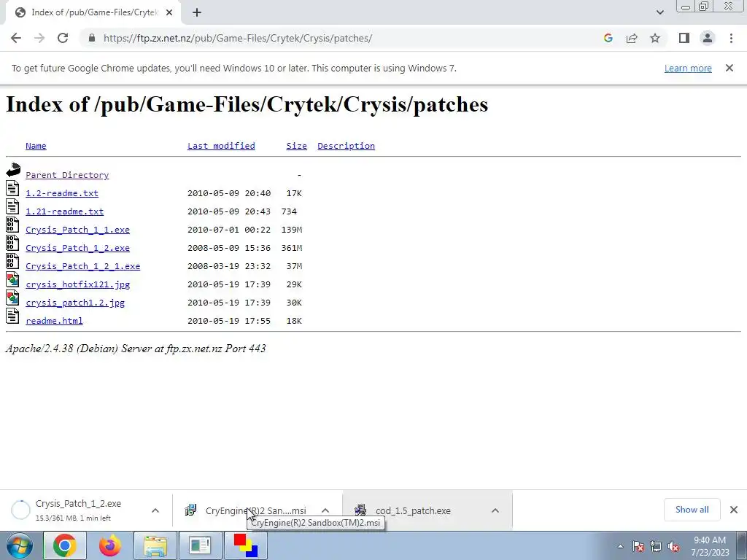The height and width of the screenshot is (560, 747).
Task: Open the Chrome profile icon
Action: pos(708,38)
